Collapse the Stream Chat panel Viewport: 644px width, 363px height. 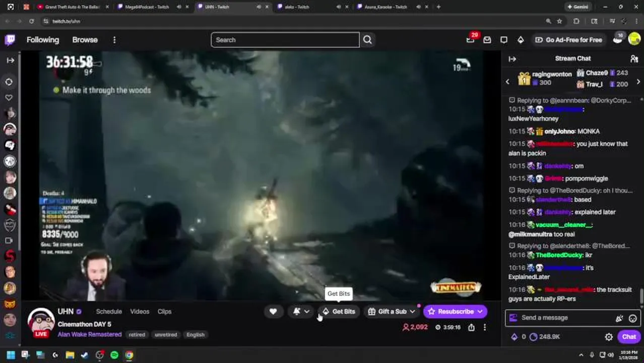point(512,59)
